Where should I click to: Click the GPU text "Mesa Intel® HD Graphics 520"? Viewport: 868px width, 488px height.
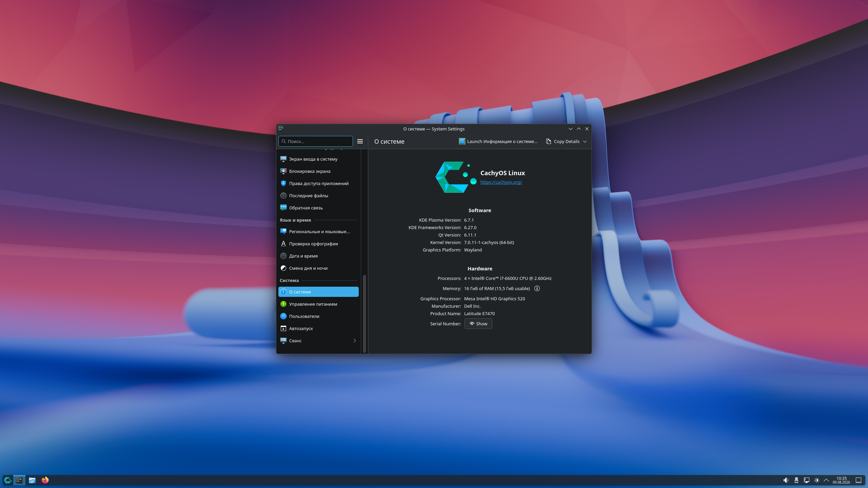pos(495,299)
